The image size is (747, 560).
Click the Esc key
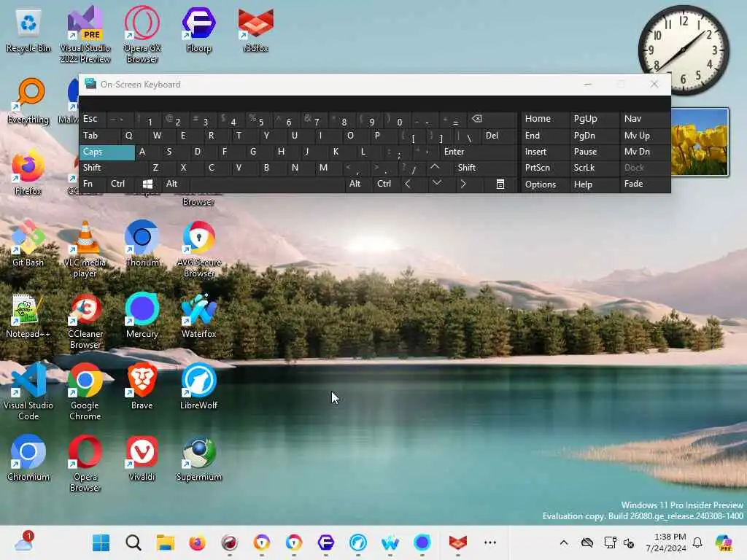coord(92,119)
